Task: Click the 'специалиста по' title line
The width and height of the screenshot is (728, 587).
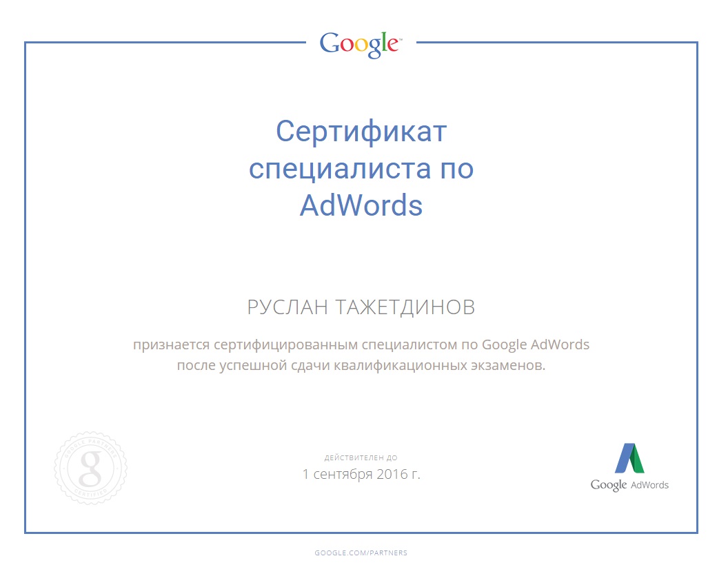Action: [x=361, y=169]
